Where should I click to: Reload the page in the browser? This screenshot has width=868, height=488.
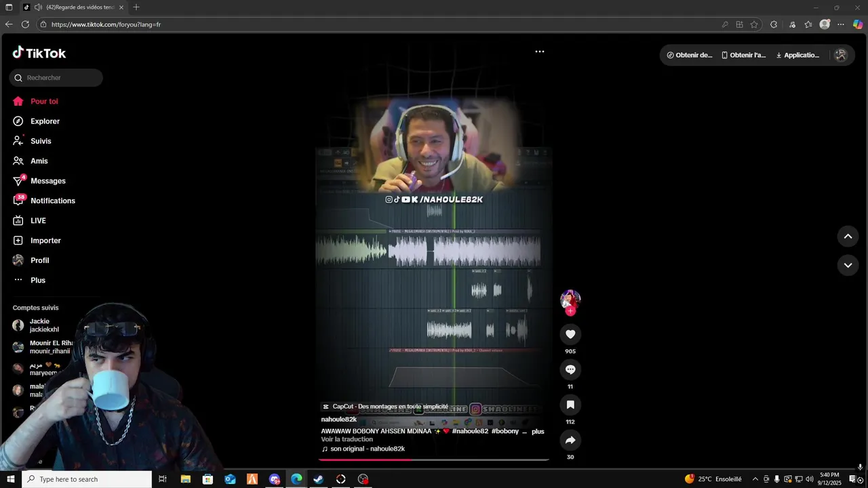click(25, 24)
